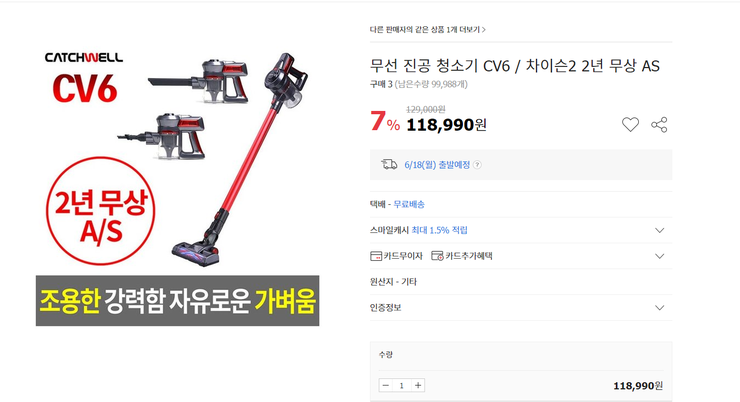Viewport: 740px width, 402px height.
Task: Add product to wishlist with heart icon
Action: pyautogui.click(x=630, y=125)
